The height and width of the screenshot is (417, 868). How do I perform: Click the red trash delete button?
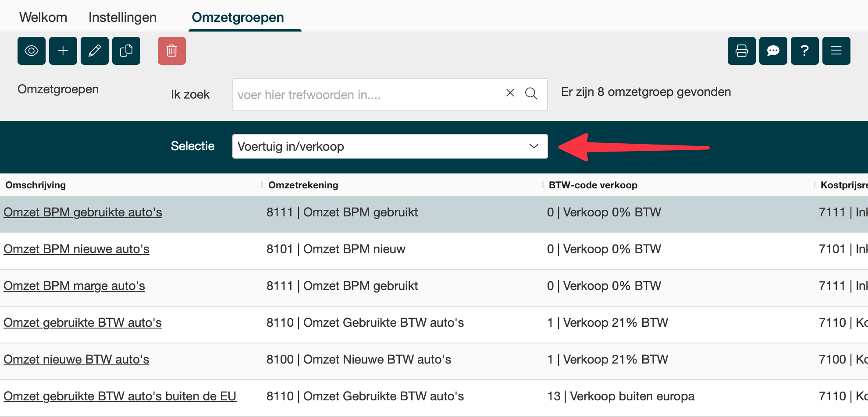172,51
